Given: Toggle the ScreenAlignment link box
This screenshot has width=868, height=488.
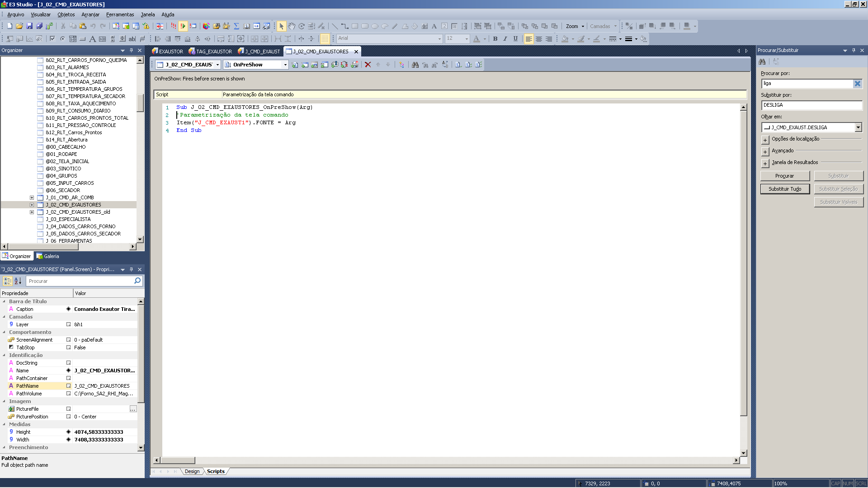Looking at the screenshot, I should 69,340.
